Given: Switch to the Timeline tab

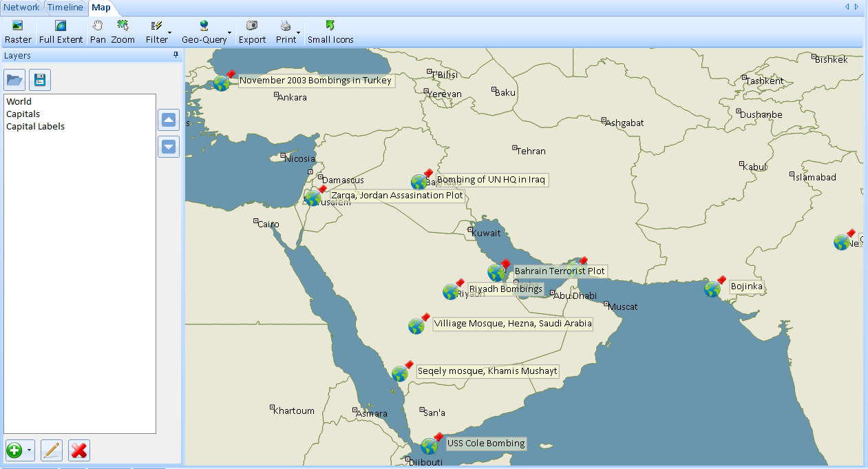Looking at the screenshot, I should (x=65, y=8).
